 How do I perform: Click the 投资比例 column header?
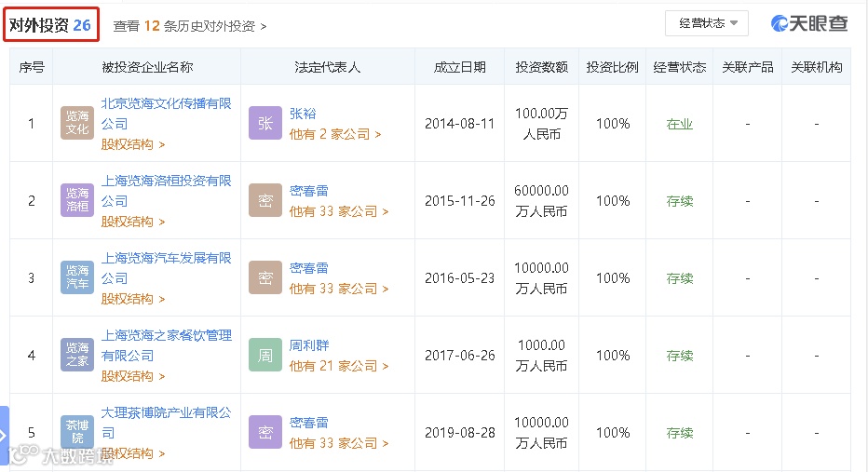click(x=612, y=67)
